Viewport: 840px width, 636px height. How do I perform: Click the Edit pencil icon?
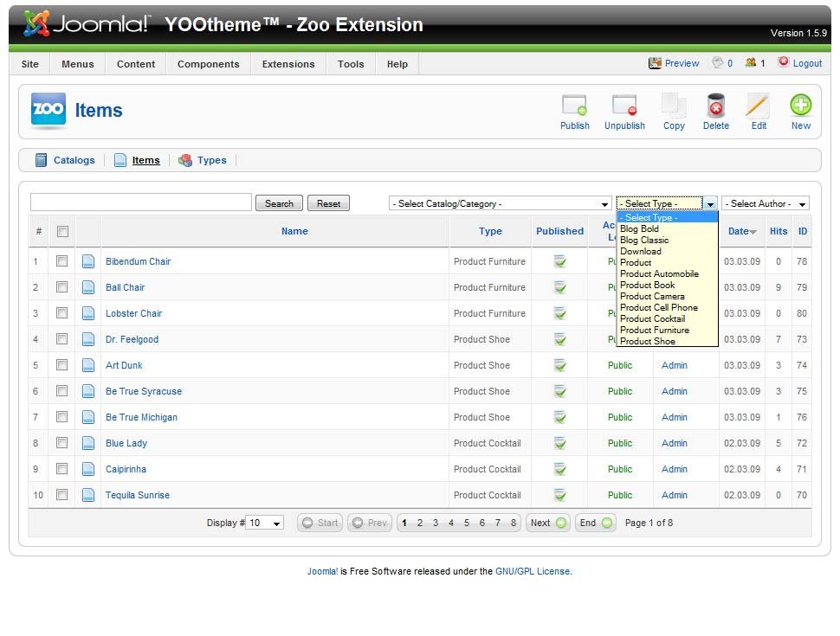coord(758,105)
